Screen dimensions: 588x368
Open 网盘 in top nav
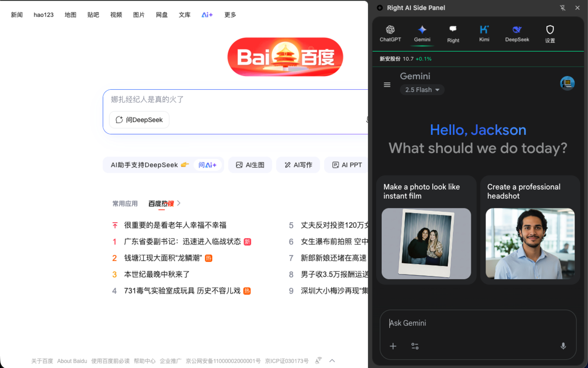[x=162, y=15]
